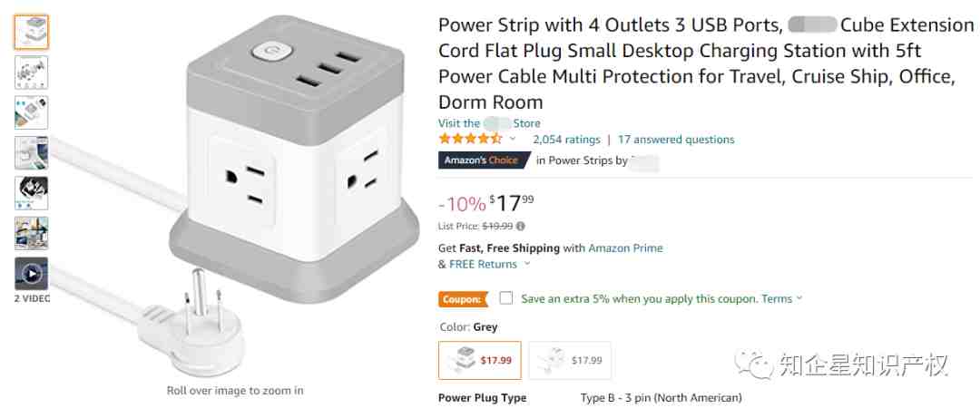
Task: Open 17 answered questions link
Action: click(x=676, y=140)
